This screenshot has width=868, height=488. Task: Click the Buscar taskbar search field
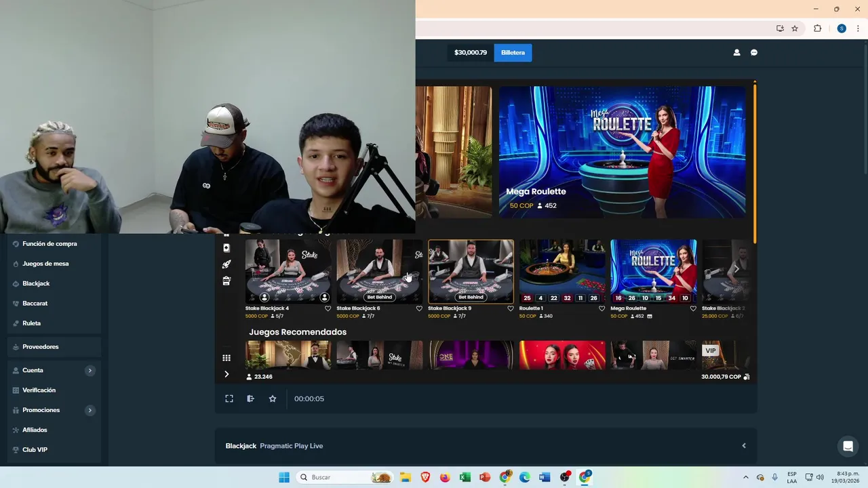tap(345, 477)
